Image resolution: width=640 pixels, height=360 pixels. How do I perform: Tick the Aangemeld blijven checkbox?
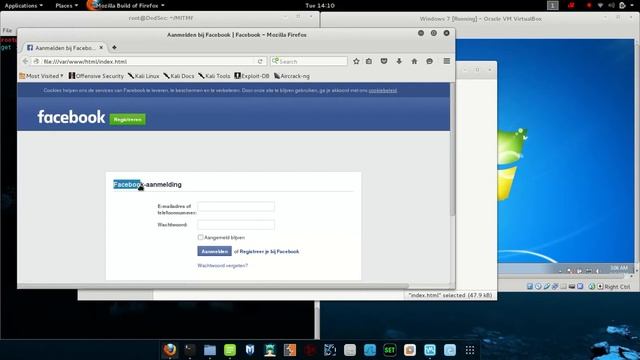[200, 237]
